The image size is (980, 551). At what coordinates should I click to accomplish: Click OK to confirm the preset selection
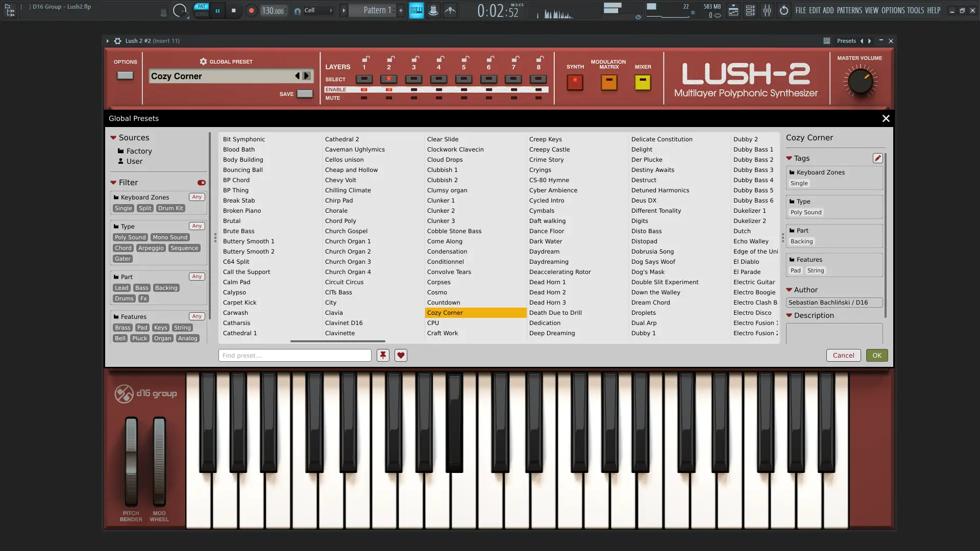coord(877,355)
